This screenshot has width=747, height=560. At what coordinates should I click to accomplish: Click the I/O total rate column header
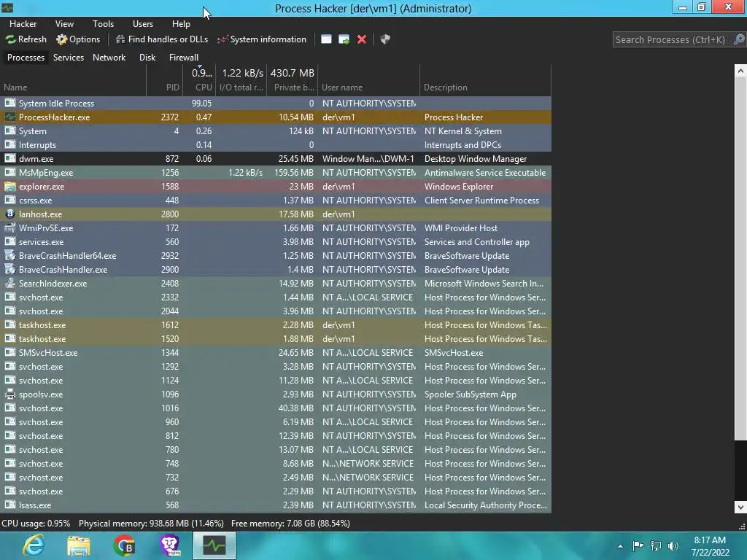coord(241,80)
